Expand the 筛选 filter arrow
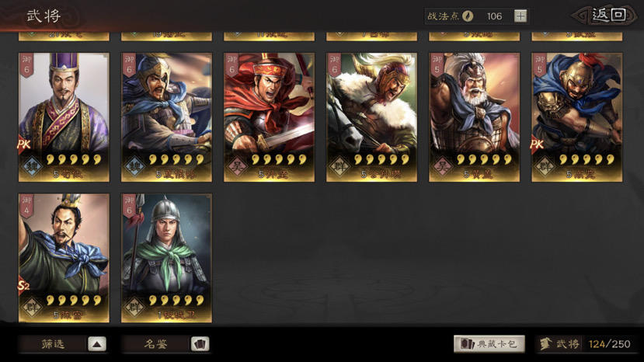Screen dimensions: 644x362 (x=97, y=344)
